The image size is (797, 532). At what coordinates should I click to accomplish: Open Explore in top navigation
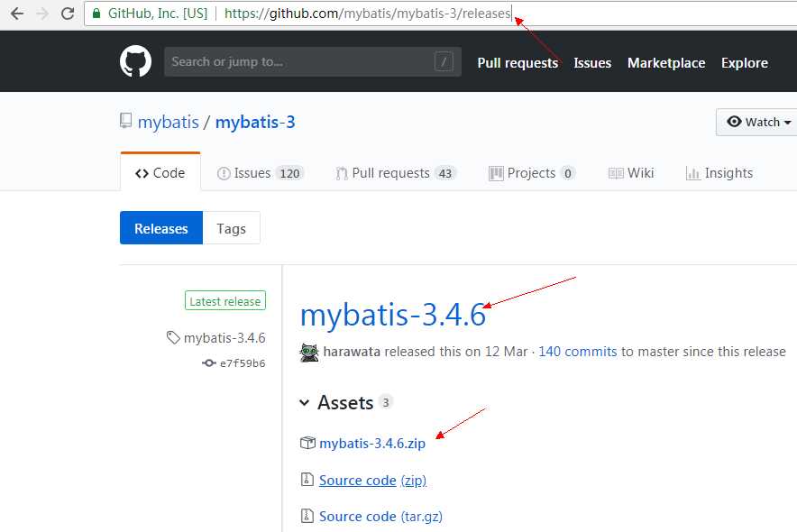(x=744, y=62)
